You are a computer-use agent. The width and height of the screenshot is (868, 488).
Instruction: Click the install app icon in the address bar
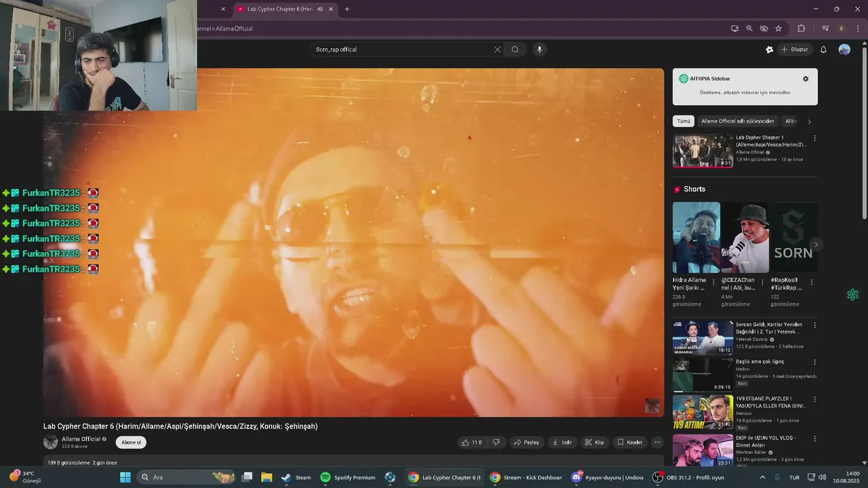click(x=734, y=28)
